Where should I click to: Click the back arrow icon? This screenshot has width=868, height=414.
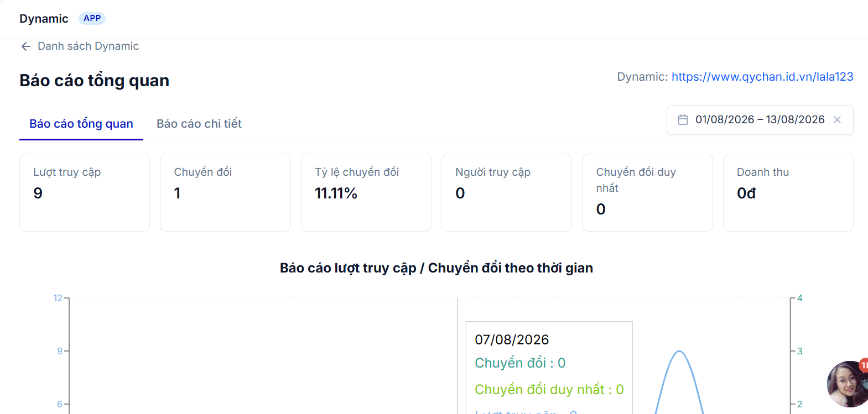[25, 46]
